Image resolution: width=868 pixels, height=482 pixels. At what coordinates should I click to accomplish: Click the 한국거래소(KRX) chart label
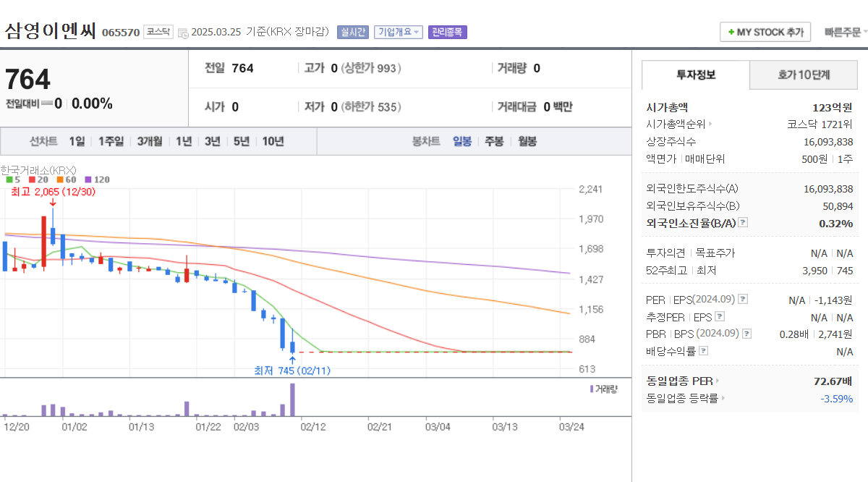tap(38, 170)
